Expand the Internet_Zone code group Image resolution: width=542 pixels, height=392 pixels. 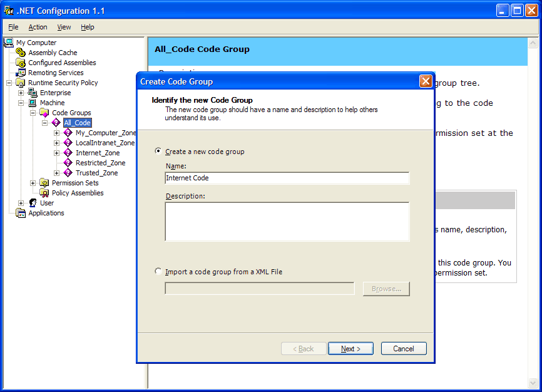pos(57,153)
